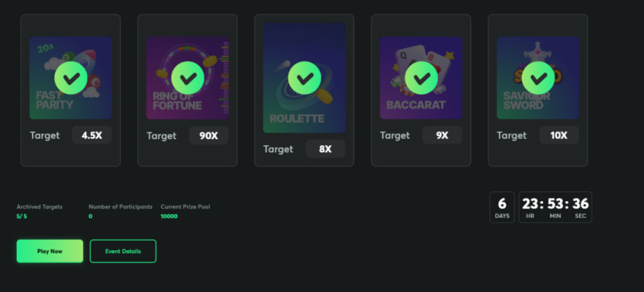Select the 8X target badge
The height and width of the screenshot is (292, 644).
point(325,149)
